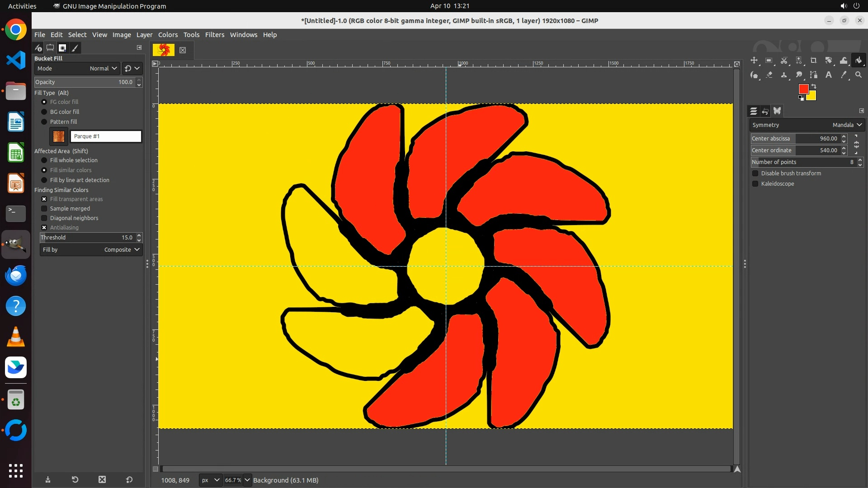Click the red foreground color swatch
Viewport: 868px width, 488px height.
803,89
